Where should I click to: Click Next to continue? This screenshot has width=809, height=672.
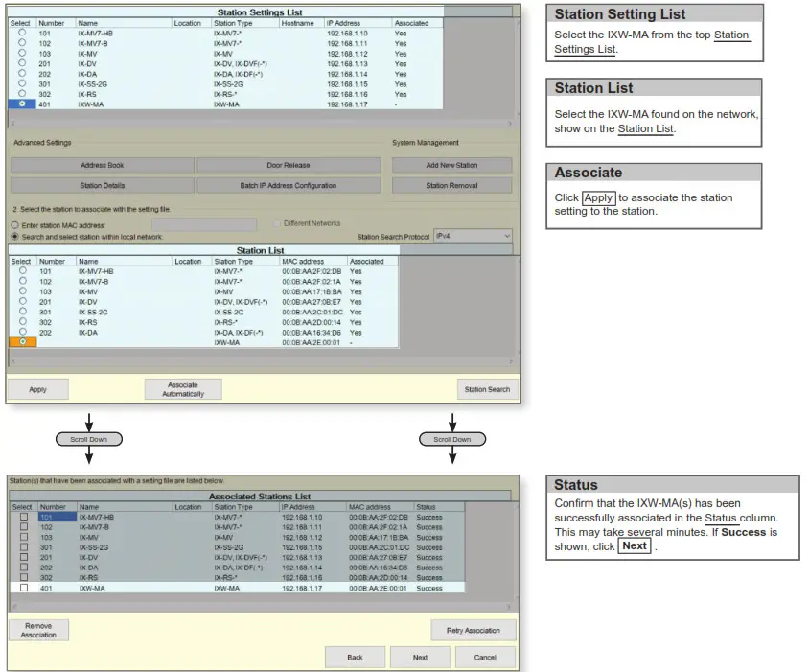click(x=420, y=657)
